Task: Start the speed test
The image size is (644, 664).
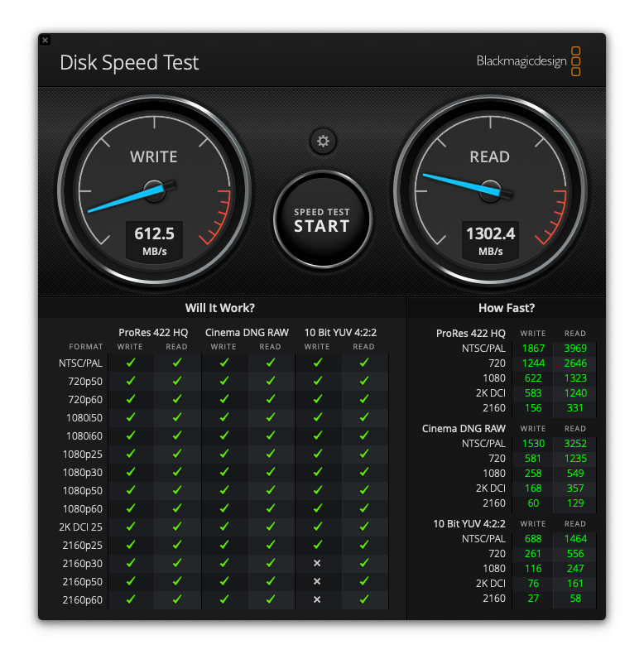Action: [323, 219]
